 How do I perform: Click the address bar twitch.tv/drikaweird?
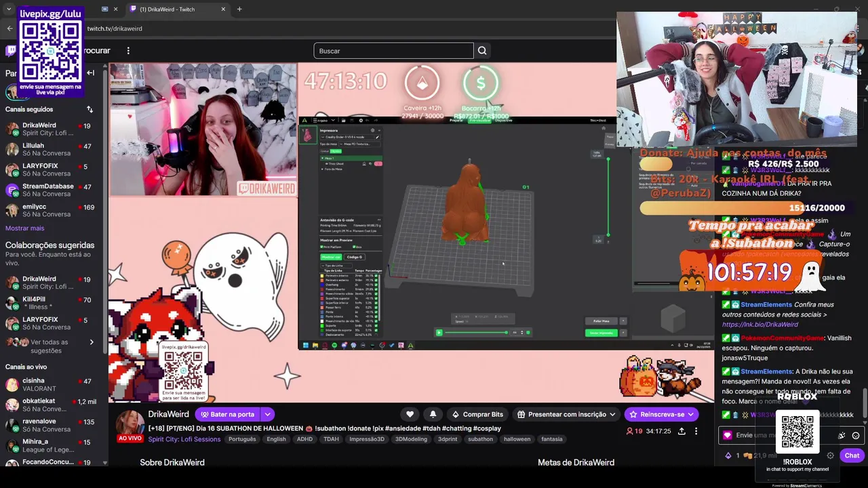pos(115,28)
